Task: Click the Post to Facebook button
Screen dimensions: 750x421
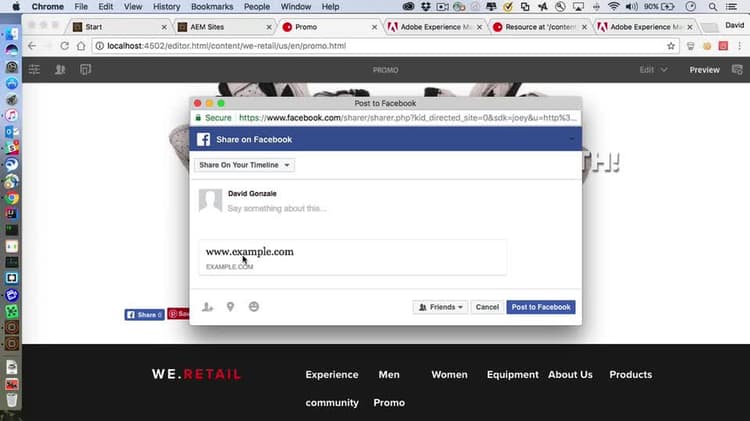Action: 541,307
